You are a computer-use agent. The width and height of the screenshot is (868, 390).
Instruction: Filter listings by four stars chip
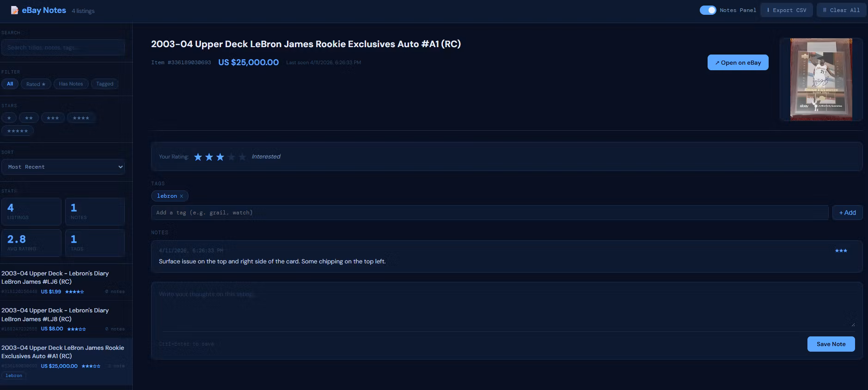(x=81, y=118)
